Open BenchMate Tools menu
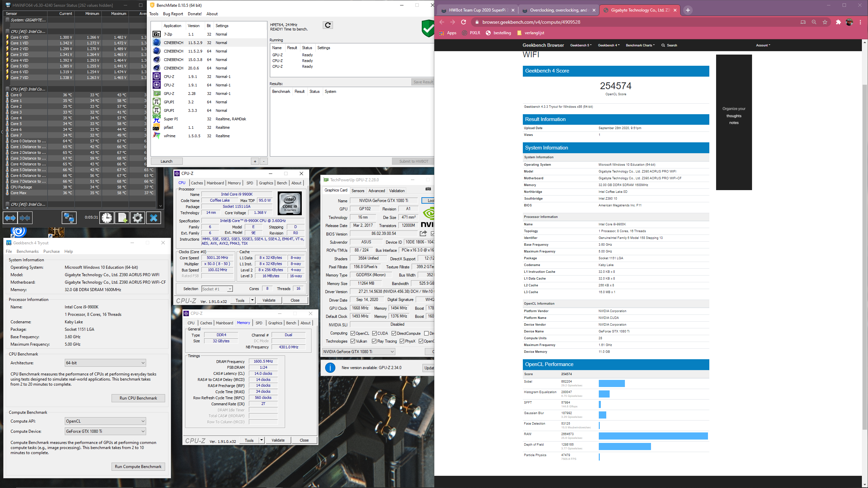Image resolution: width=868 pixels, height=488 pixels. coord(154,14)
